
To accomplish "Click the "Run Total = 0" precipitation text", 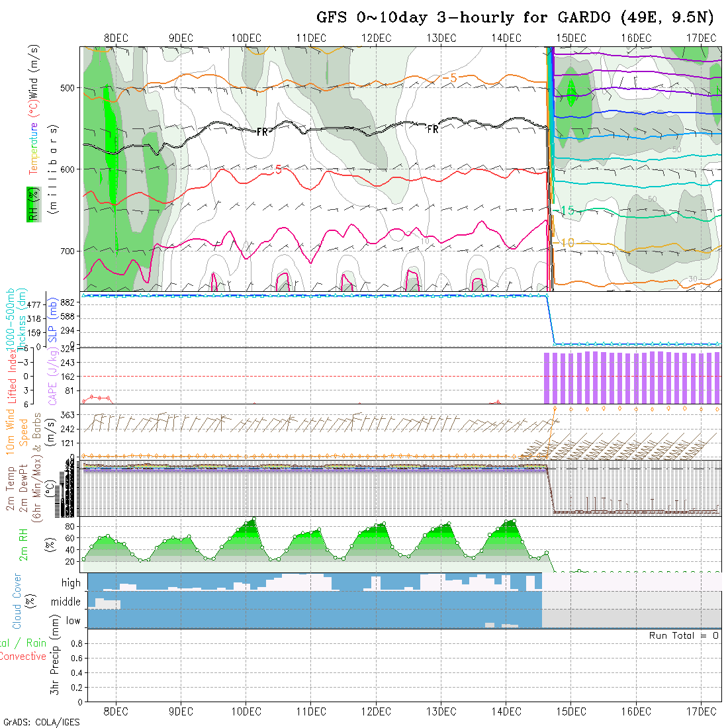I will (x=684, y=636).
